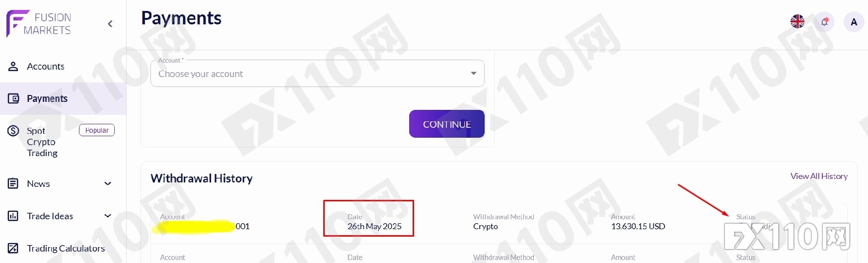868x263 pixels.
Task: Collapse sidebar with the left chevron
Action: [110, 24]
